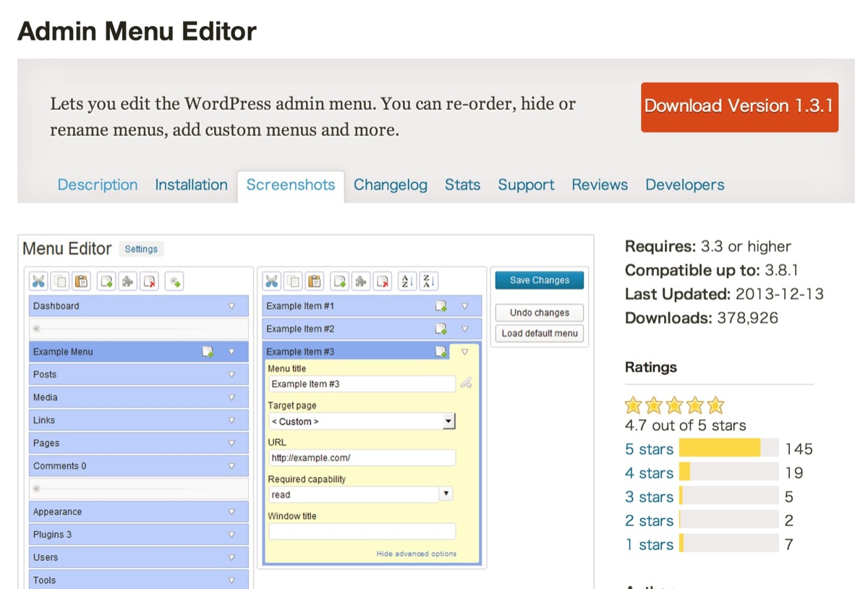Click the New menu icon in the left toolbar
The image size is (868, 589).
coord(106,281)
